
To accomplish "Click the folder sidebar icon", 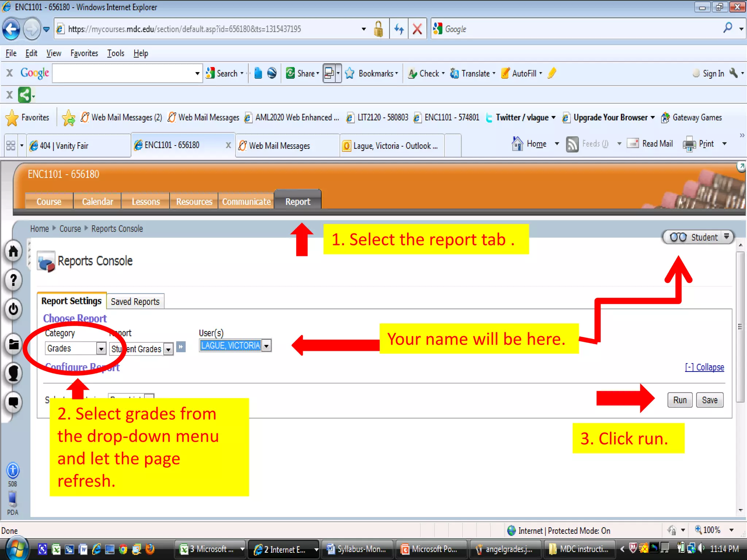I will [x=13, y=344].
